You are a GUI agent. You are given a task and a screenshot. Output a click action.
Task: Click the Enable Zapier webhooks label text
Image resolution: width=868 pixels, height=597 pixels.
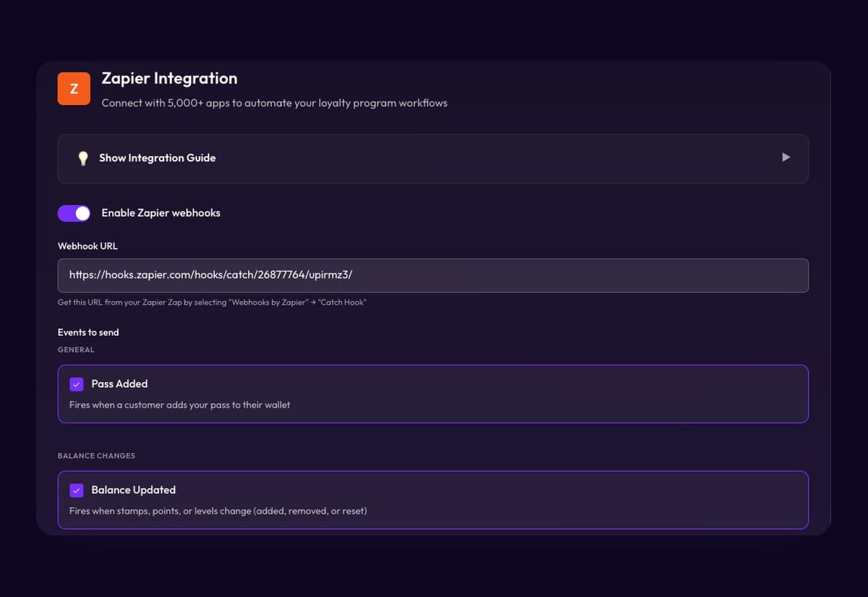[x=161, y=213]
